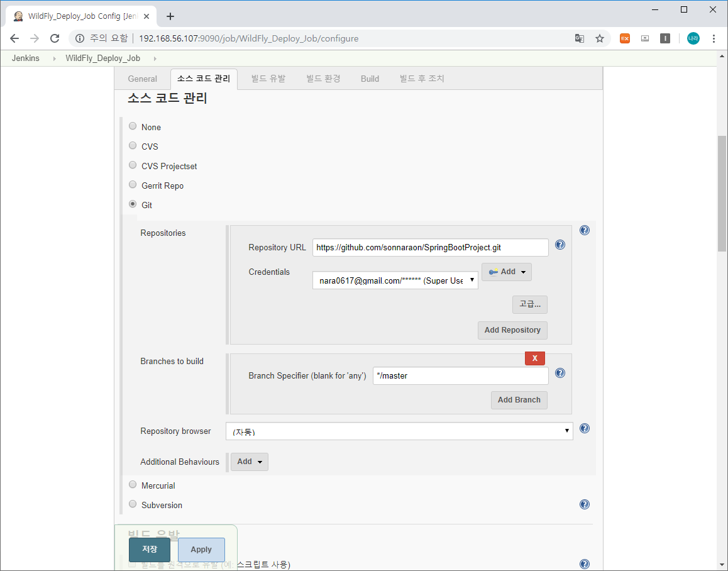Expand the Jenkins breadcrumb arrow
Image resolution: width=728 pixels, height=571 pixels.
point(54,58)
